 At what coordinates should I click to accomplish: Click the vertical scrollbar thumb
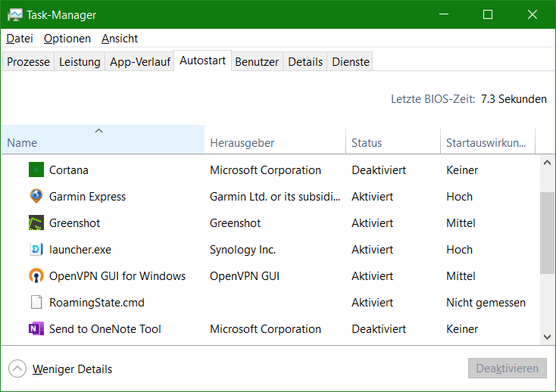(x=547, y=232)
